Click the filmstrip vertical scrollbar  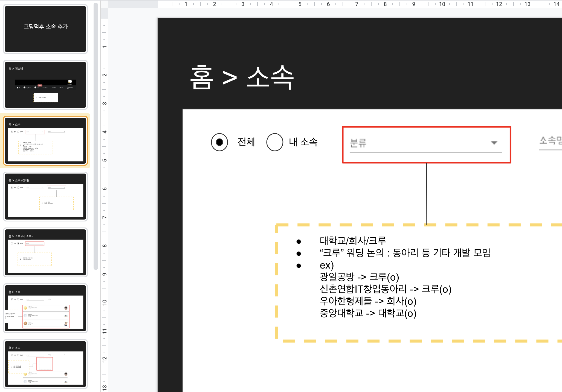tap(95, 137)
